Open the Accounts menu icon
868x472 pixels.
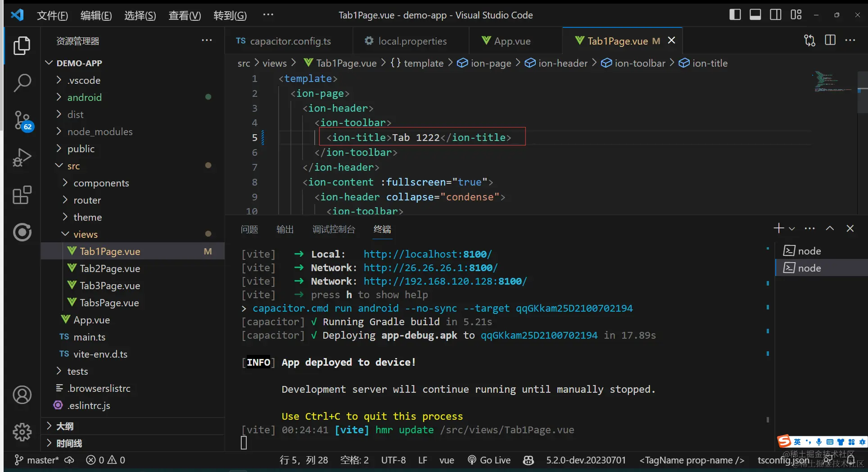coord(22,395)
